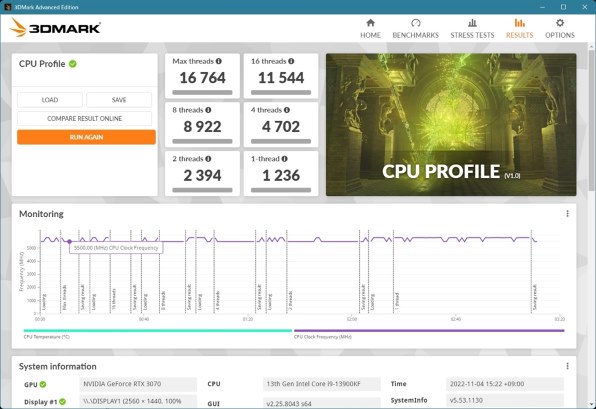Image resolution: width=596 pixels, height=409 pixels.
Task: Open the Home tab icon
Action: pos(370,23)
